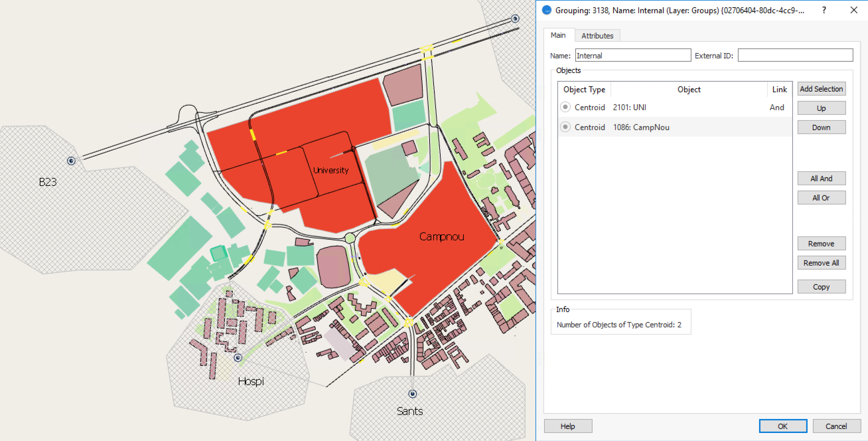Click the centroid icon beside 1086: CampNou

point(565,127)
